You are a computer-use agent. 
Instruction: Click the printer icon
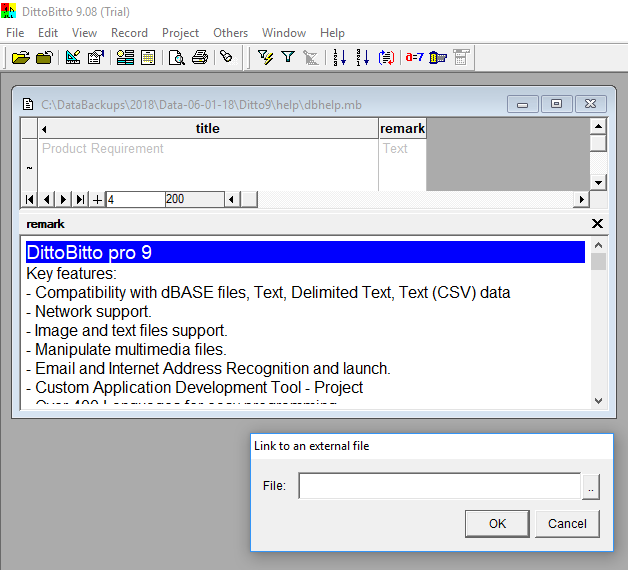coord(200,58)
